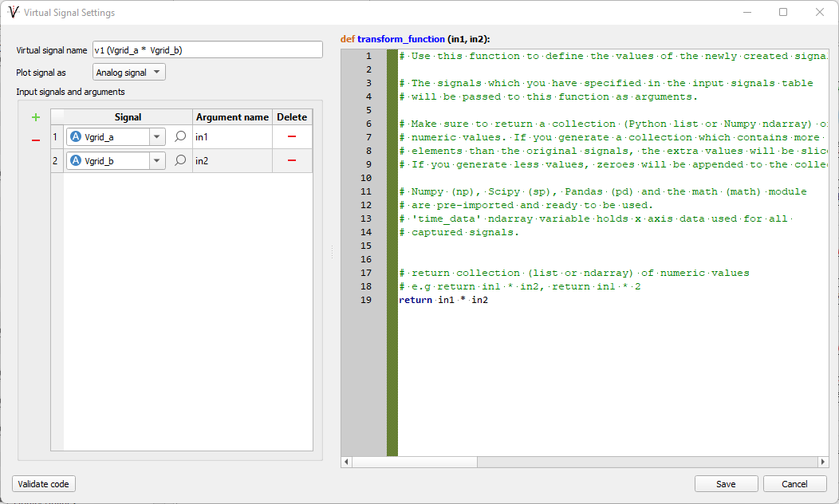Click the Typhoon logo icon in title bar

coord(13,13)
